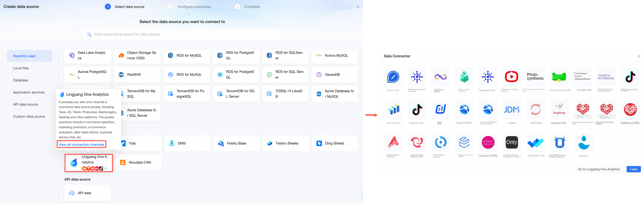Select the Customer Service Management Platform icon

511,142
